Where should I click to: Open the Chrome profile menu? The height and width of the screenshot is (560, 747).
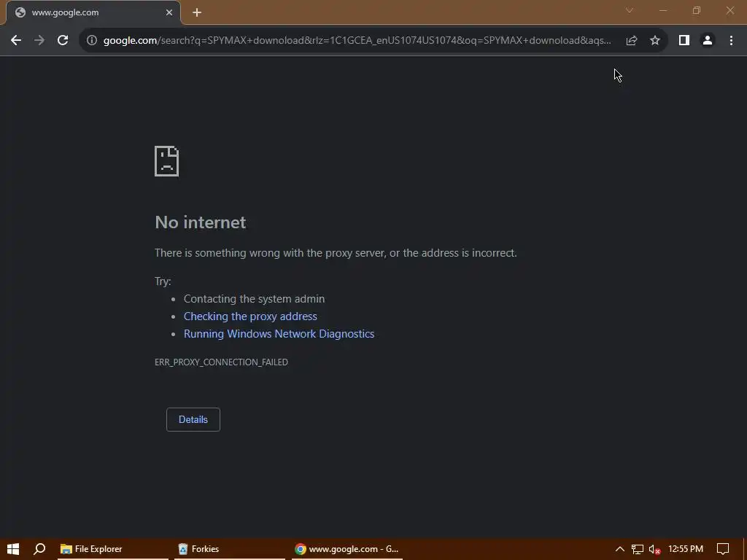coord(708,41)
